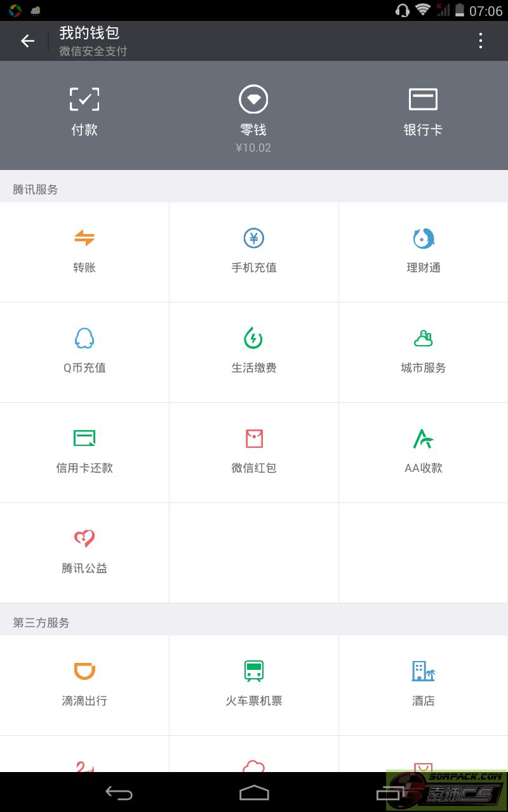The width and height of the screenshot is (508, 812).
Task: Open 零钱 balance diamond icon
Action: click(x=253, y=100)
